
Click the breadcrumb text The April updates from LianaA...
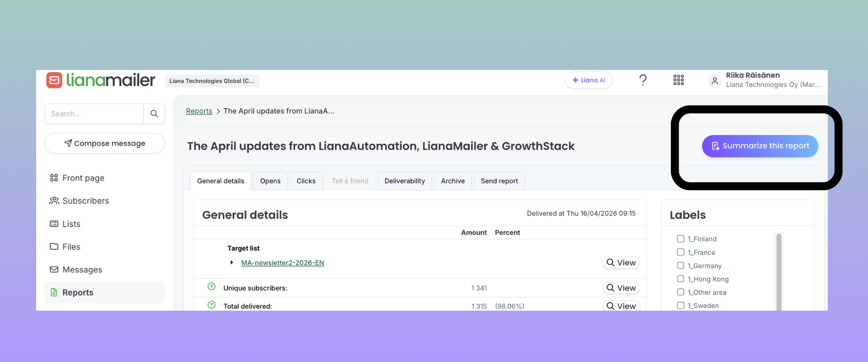tap(279, 111)
